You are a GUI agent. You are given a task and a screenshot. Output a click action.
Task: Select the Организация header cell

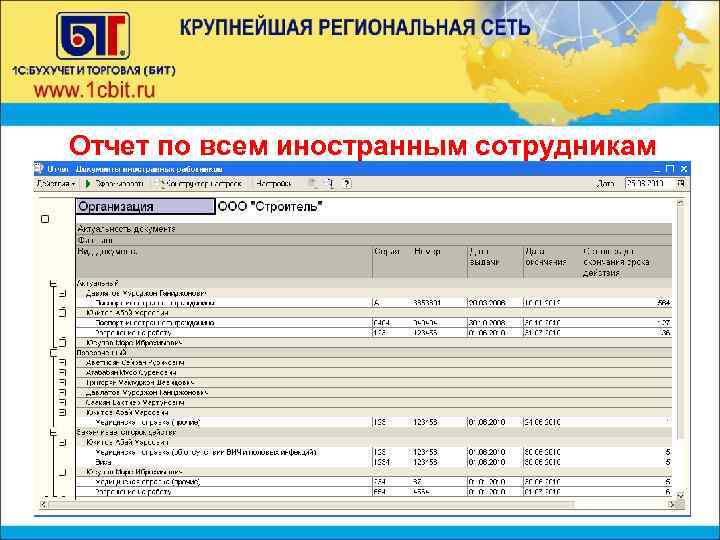click(x=145, y=207)
